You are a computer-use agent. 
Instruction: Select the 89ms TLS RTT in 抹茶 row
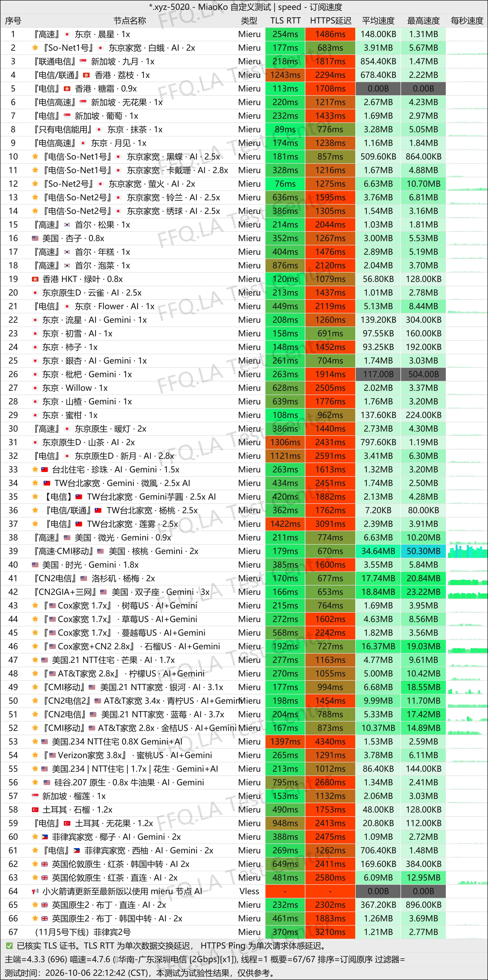285,130
